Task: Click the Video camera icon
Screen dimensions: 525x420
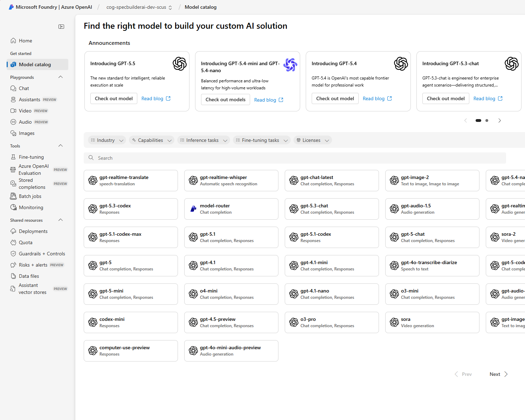Action: click(13, 111)
